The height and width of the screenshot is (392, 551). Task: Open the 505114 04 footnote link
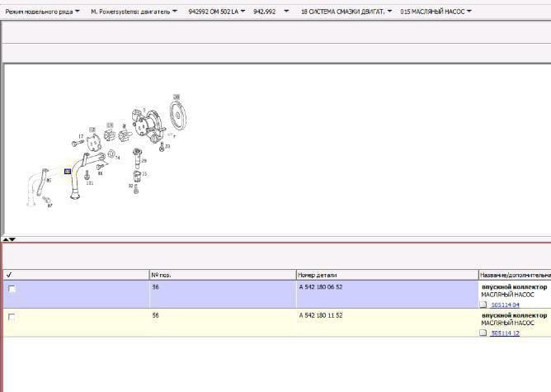tap(505, 305)
